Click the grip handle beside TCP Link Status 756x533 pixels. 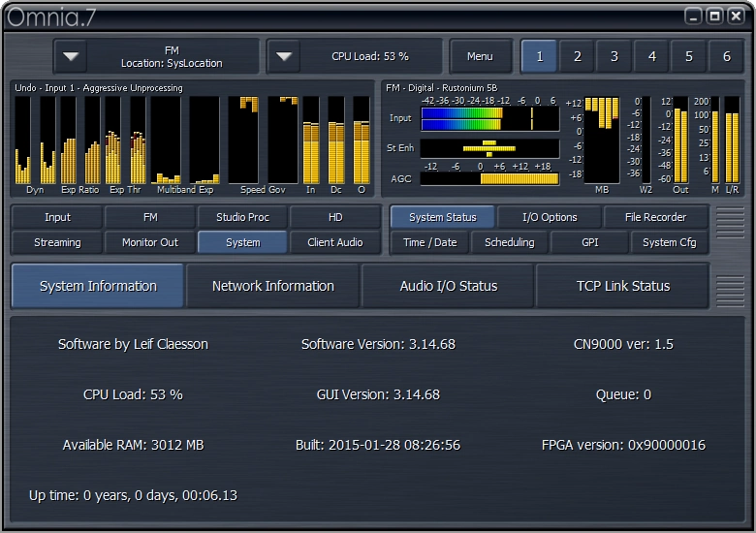coord(730,291)
